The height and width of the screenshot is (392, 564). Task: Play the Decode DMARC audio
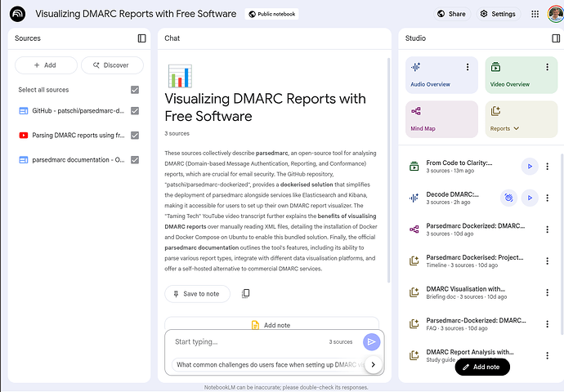coord(530,198)
